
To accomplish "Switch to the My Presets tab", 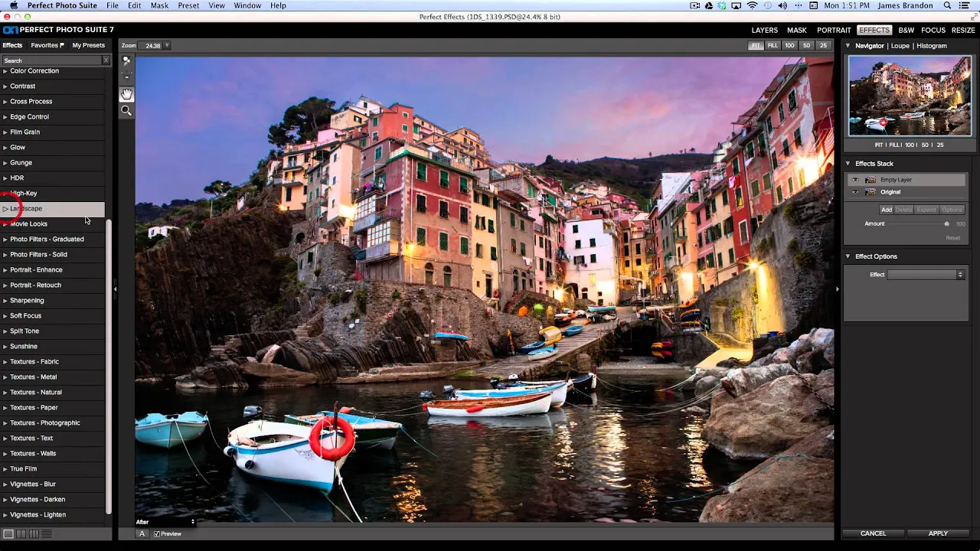I will [x=89, y=45].
